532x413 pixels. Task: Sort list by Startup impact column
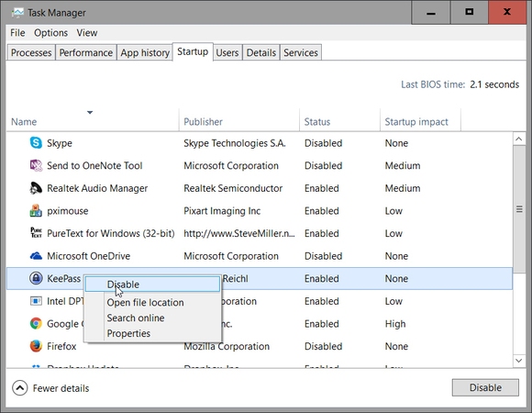[x=416, y=122]
